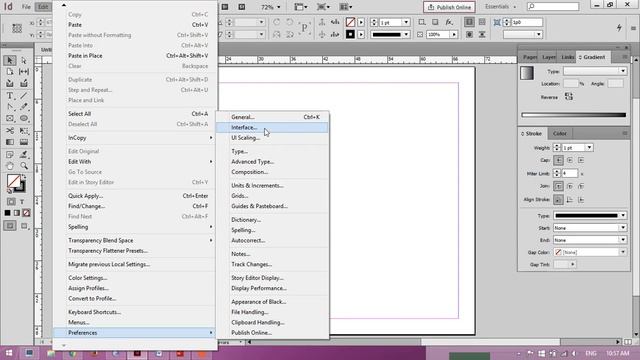Select Projecting Cap toggle in Stroke panel
Viewport: 640px width, 360px height.
point(581,160)
